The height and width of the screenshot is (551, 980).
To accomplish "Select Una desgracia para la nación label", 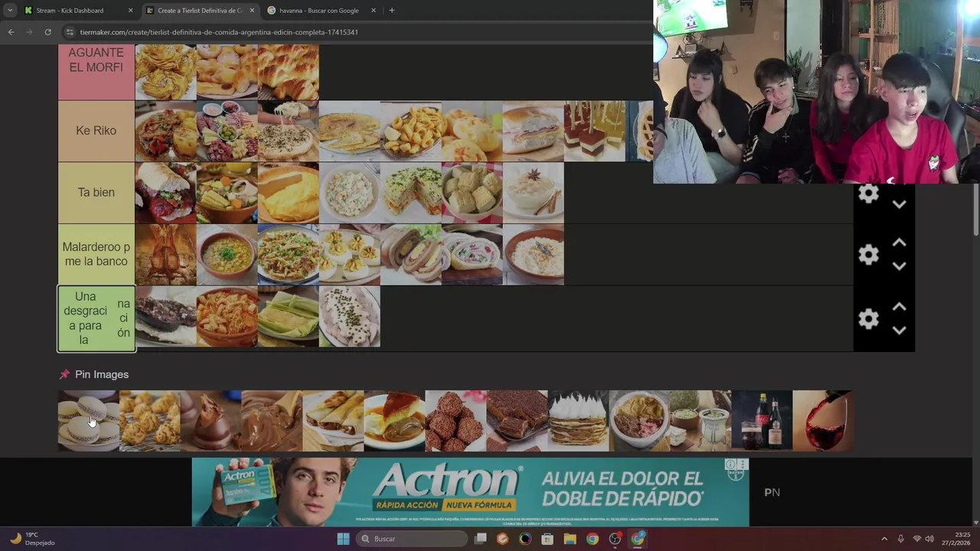I will (96, 318).
